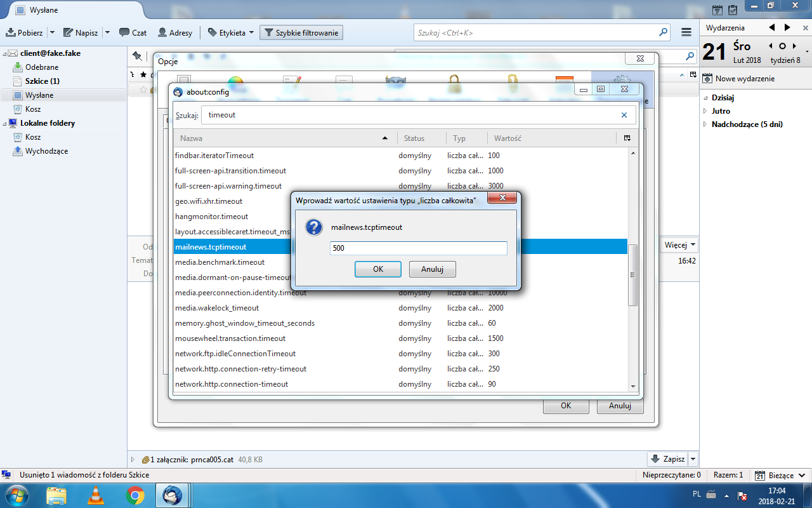
Task: Click the Pobierz get messages icon
Action: pyautogui.click(x=11, y=32)
